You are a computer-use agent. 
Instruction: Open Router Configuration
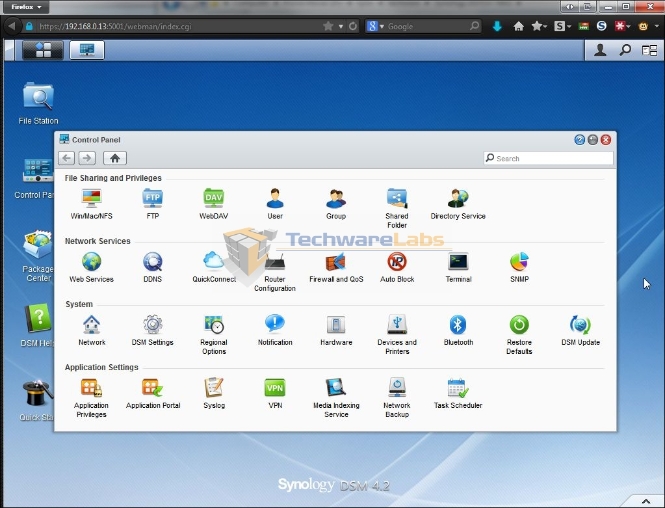[275, 271]
